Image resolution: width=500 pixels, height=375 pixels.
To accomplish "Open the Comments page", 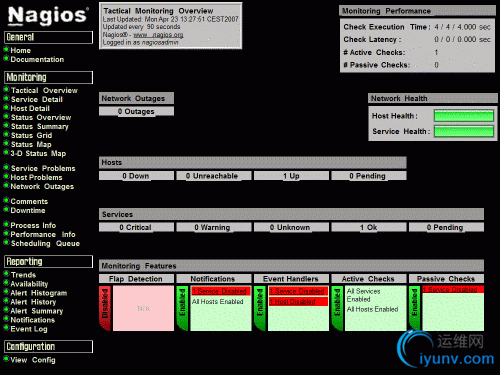I will point(29,201).
